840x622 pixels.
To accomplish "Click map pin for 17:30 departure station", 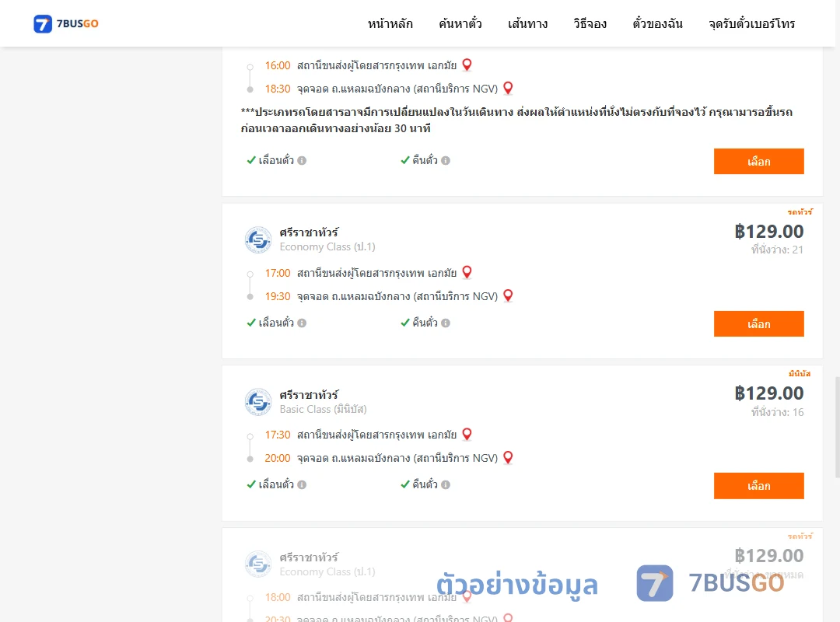I will pos(467,434).
